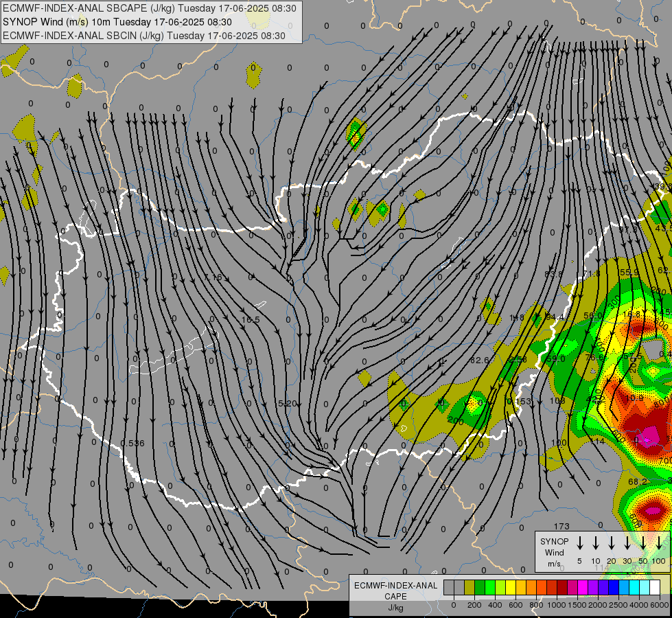Click the '16.5' value on the map
The height and width of the screenshot is (618, 672).
pos(251,319)
